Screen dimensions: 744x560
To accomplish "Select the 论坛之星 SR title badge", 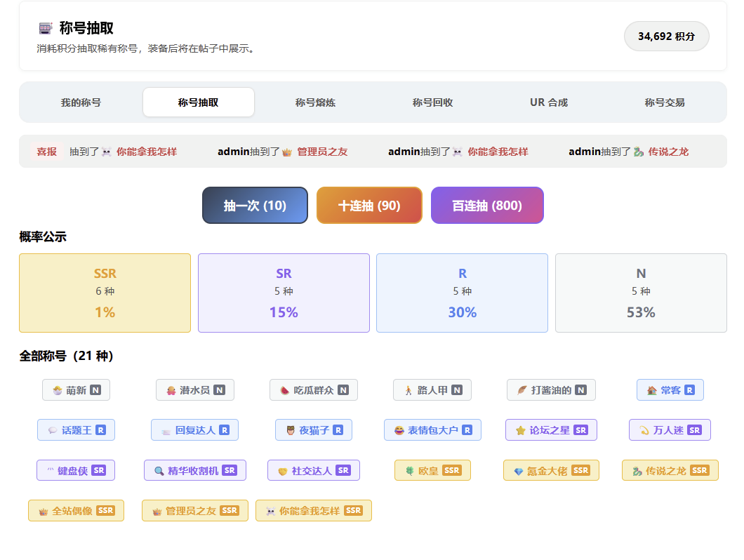I will [x=552, y=430].
